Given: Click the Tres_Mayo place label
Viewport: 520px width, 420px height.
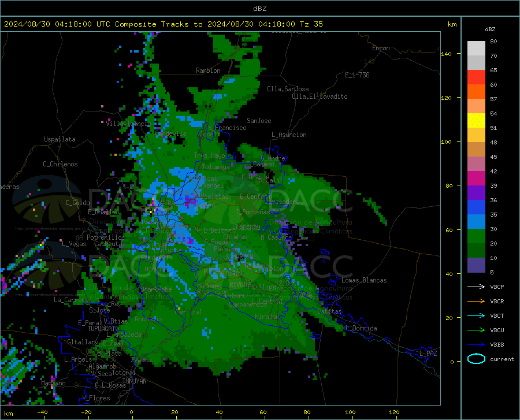Looking at the screenshot, I should coord(209,155).
